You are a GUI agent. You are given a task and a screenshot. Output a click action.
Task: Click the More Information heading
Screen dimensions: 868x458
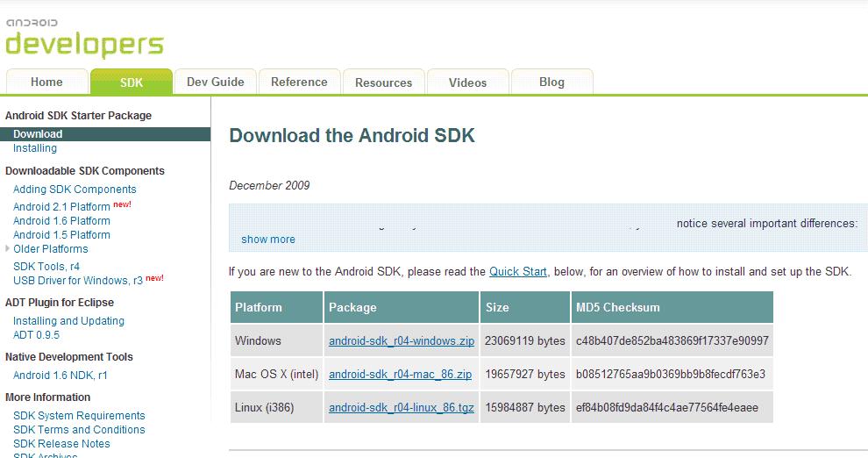click(x=47, y=397)
